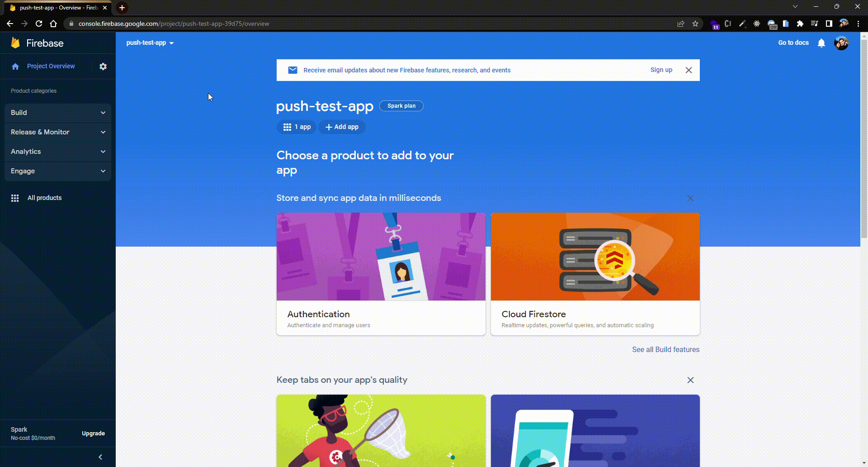Expand the Build category
Image resolution: width=868 pixels, height=467 pixels.
pyautogui.click(x=58, y=113)
